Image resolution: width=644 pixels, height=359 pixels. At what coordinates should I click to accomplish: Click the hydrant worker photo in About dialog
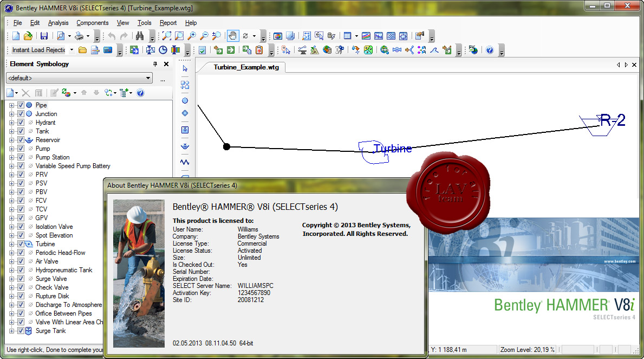139,273
